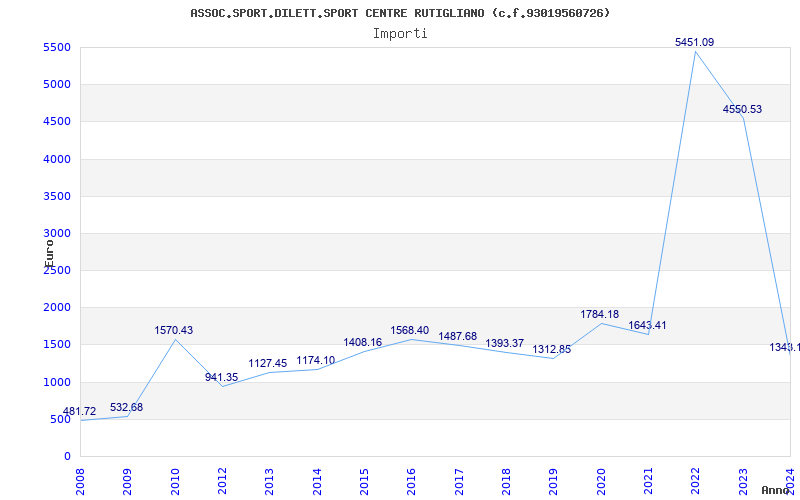Screen dimensions: 800x500
Task: Click the 1174.10 data label
Action: 316,360
